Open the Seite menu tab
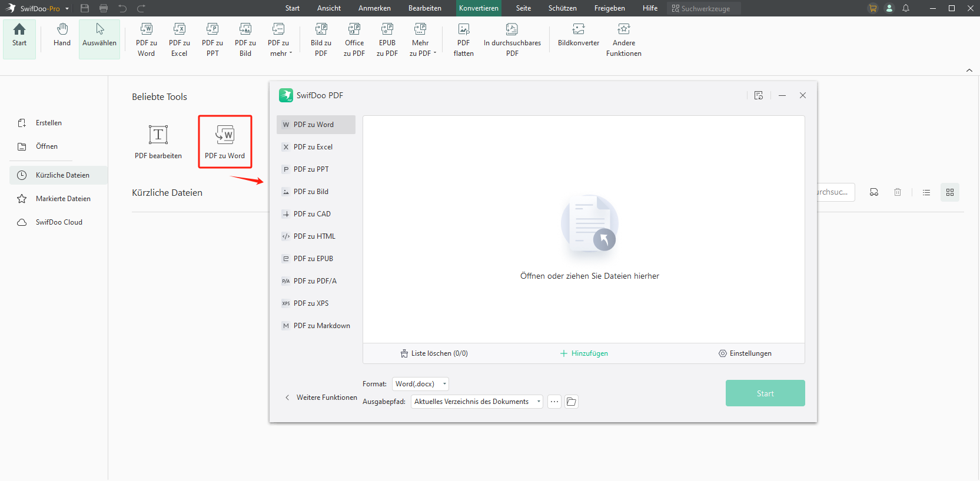980x481 pixels. click(523, 8)
